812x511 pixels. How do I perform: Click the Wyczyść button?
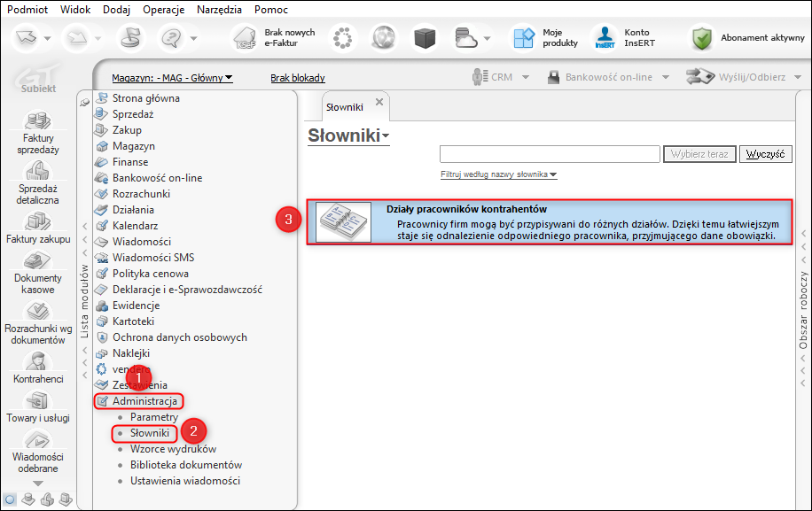pyautogui.click(x=765, y=154)
